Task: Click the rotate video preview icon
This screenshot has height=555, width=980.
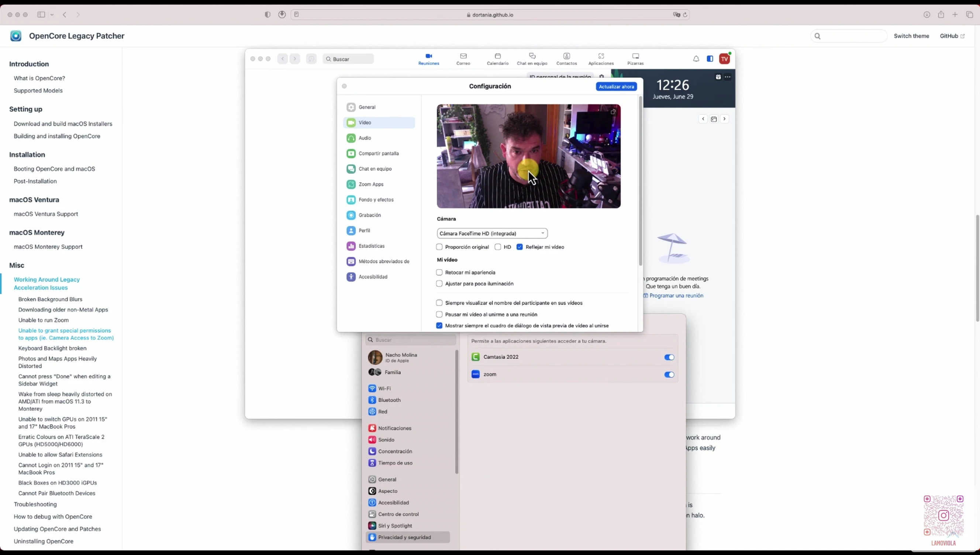Action: [x=613, y=112]
